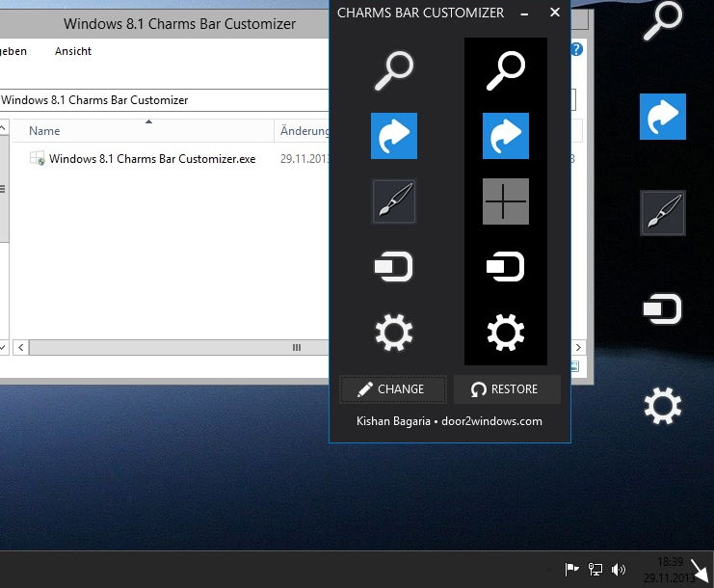Click the Devices charm on the desktop charms bar
The image size is (714, 588).
click(x=663, y=308)
